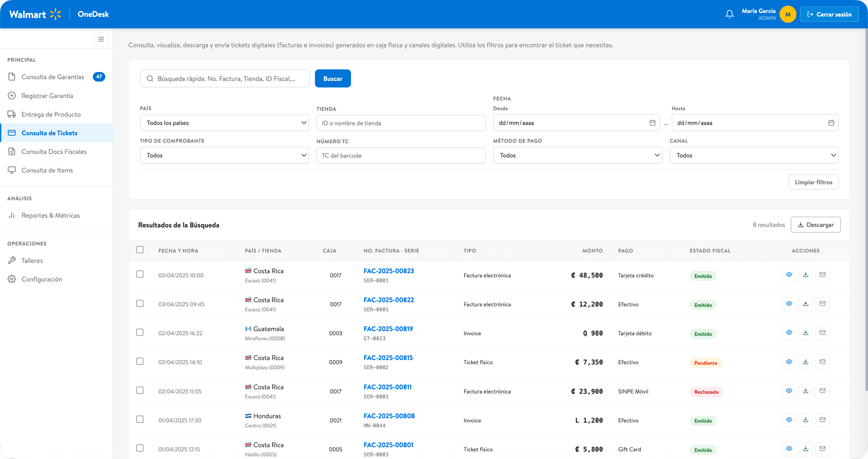The width and height of the screenshot is (868, 459).
Task: Click the Walmart spark logo
Action: tap(55, 14)
